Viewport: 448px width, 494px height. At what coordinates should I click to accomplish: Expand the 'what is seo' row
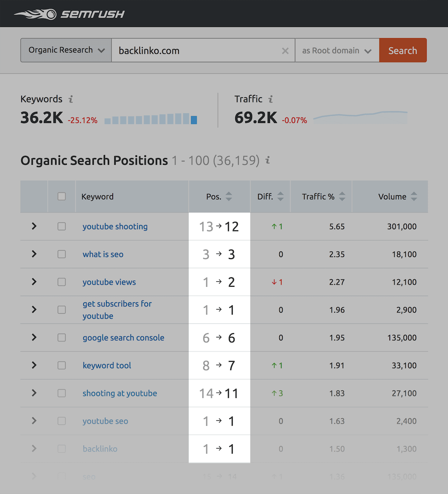tap(34, 254)
